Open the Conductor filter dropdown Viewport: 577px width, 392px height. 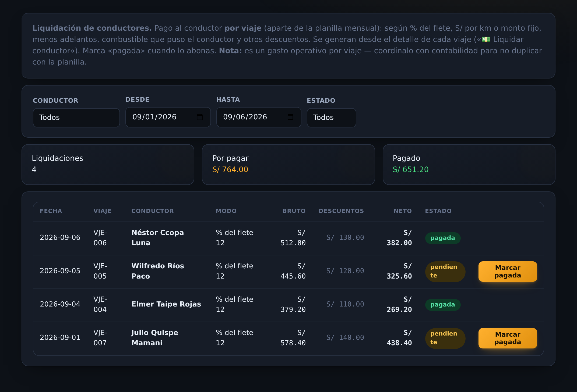point(76,117)
